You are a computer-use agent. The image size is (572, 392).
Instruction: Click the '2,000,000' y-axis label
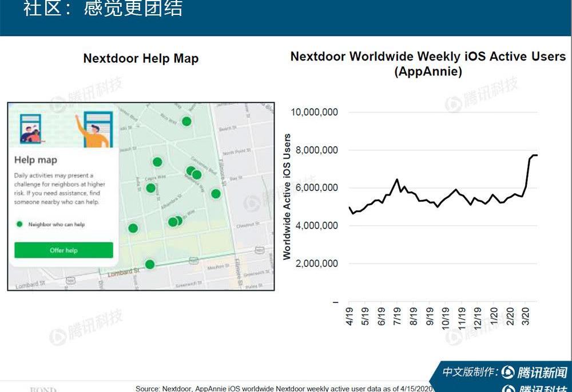coord(317,263)
